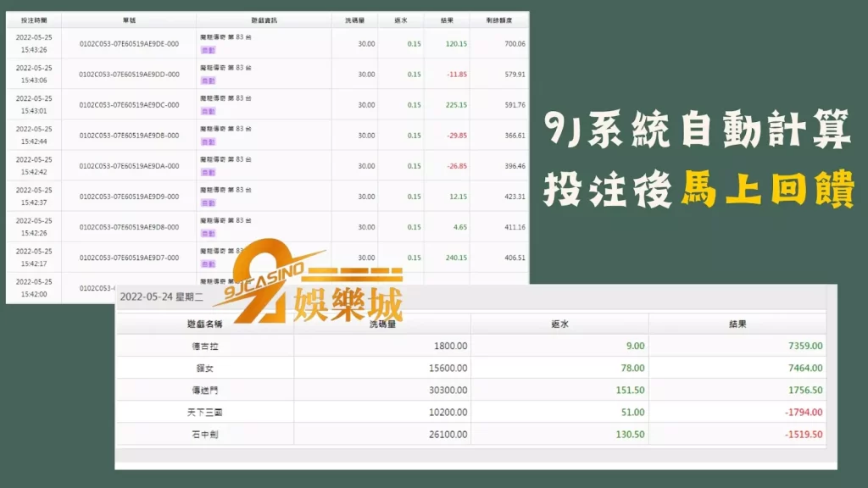This screenshot has width=868, height=488.
Task: Click the 剩餘額度 column header
Action: 499,20
